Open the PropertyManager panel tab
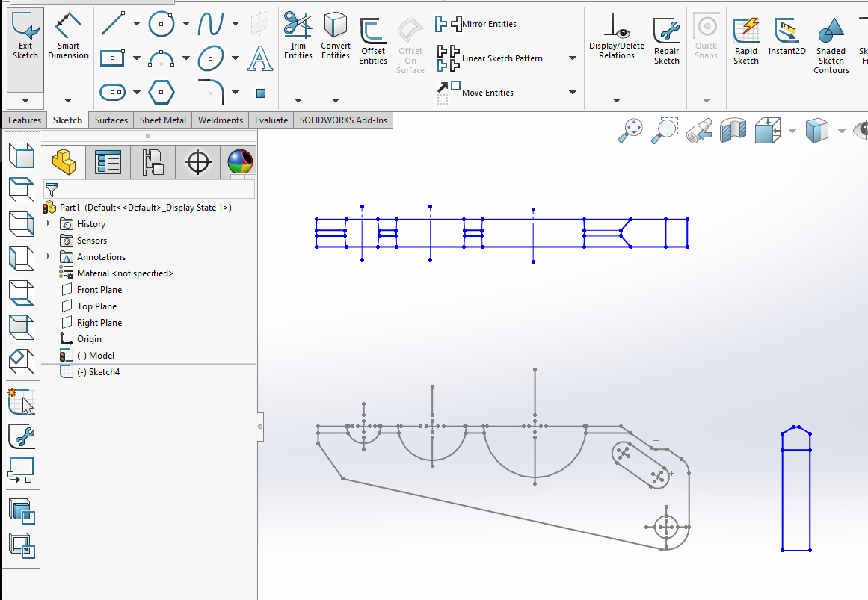The image size is (868, 600). [108, 162]
